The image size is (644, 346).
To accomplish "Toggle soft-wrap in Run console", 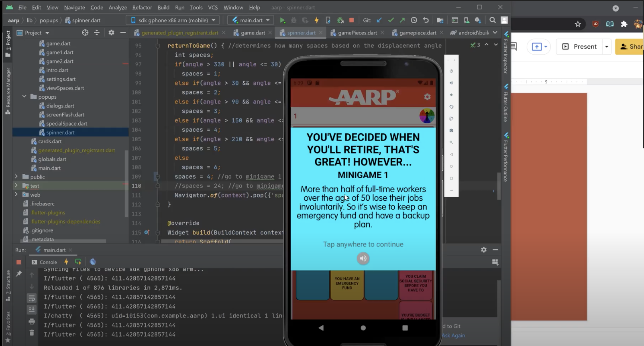I will click(32, 298).
